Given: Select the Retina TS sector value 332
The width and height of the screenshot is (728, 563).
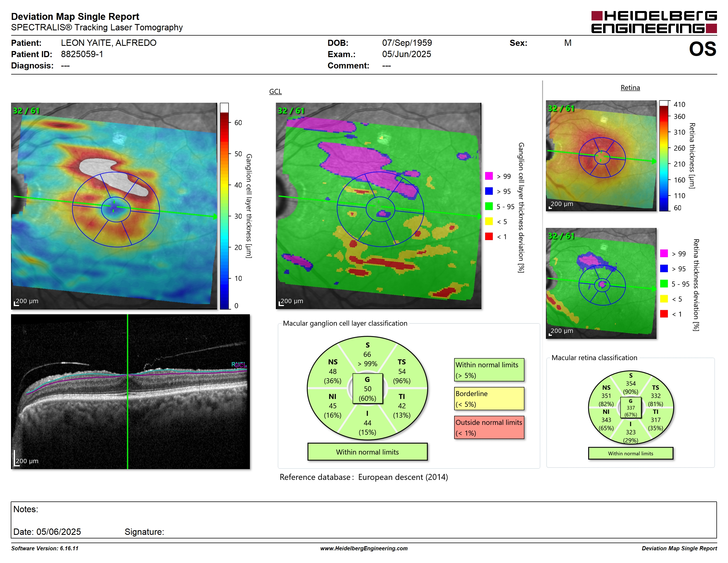Looking at the screenshot, I should [655, 395].
